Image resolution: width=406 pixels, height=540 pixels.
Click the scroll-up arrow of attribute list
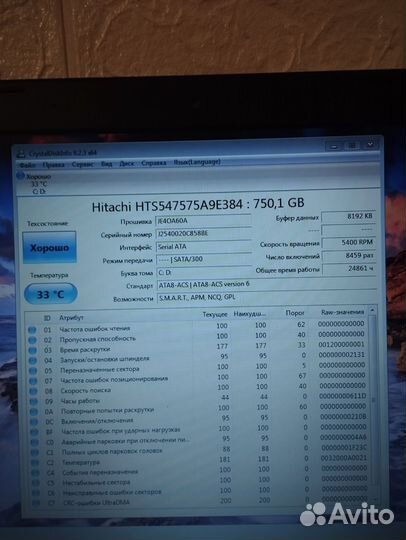click(372, 310)
